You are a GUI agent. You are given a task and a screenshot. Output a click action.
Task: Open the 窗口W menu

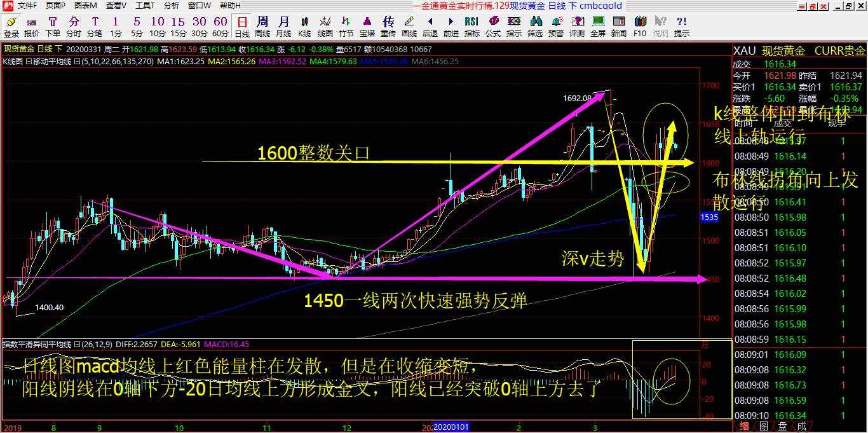pos(200,6)
